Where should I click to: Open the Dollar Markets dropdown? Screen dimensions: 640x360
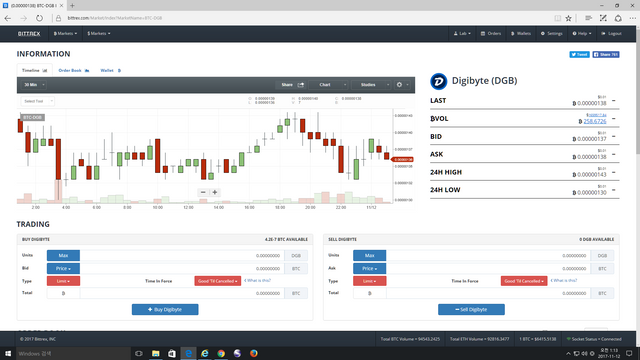[x=99, y=33]
